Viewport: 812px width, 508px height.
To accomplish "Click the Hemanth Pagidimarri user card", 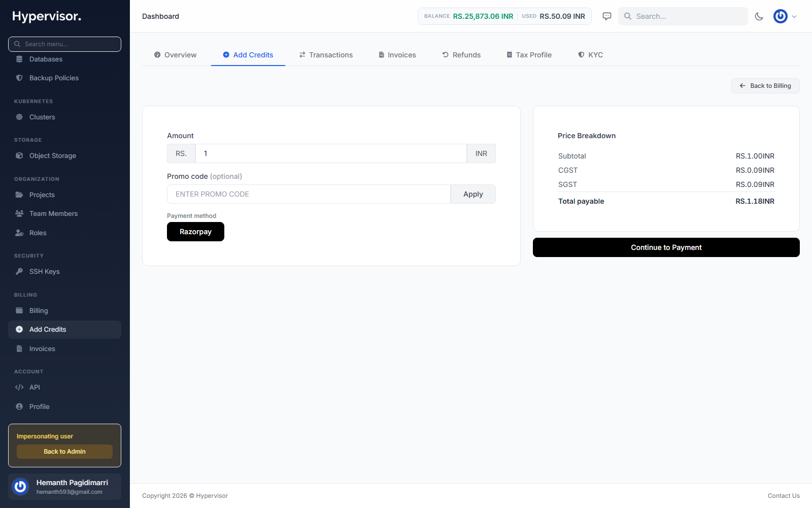I will (x=64, y=487).
